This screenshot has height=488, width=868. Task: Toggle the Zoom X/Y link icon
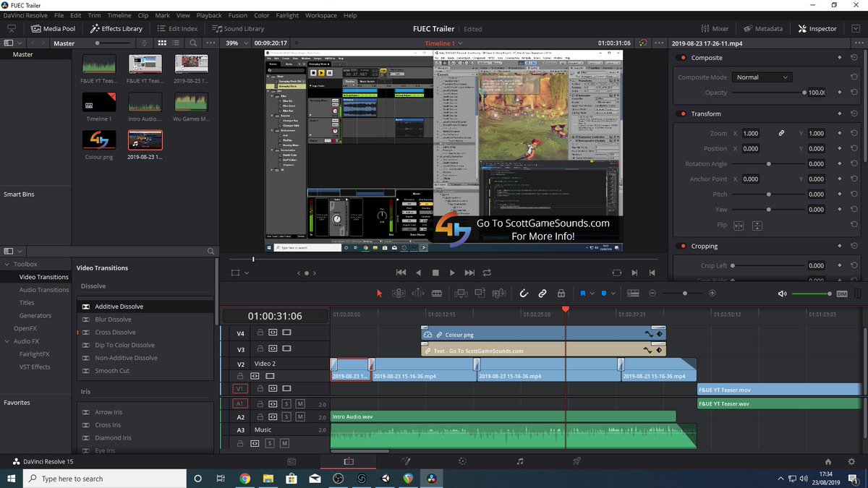pos(781,133)
